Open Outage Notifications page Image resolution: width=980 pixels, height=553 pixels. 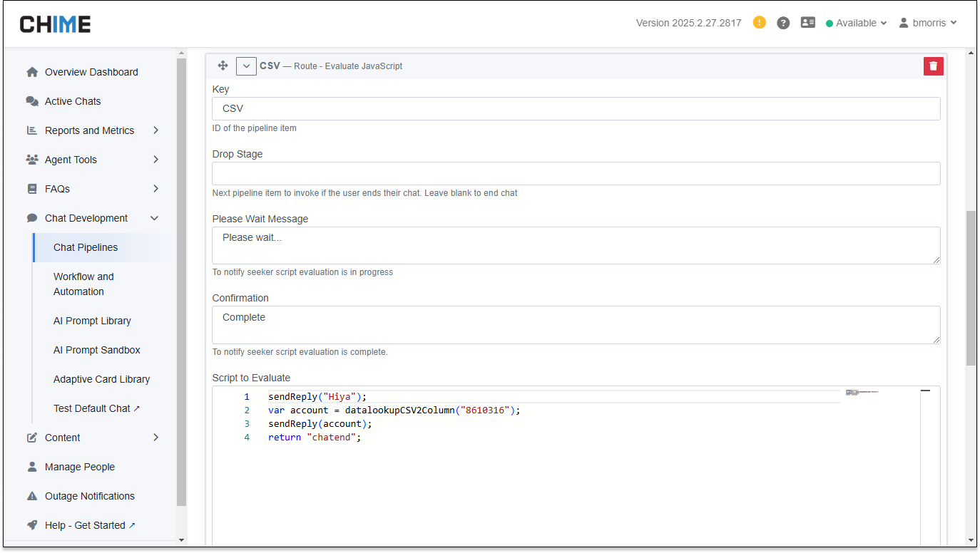click(90, 496)
